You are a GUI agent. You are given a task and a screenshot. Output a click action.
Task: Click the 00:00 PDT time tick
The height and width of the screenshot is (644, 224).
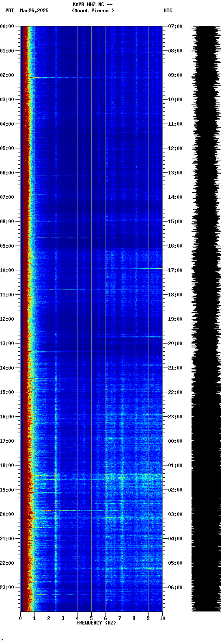7,26
